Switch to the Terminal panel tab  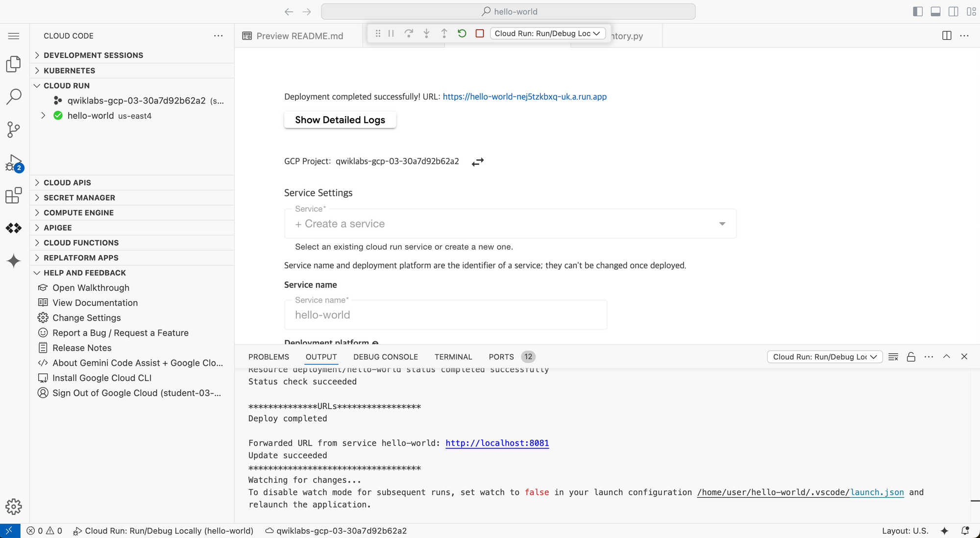(453, 357)
